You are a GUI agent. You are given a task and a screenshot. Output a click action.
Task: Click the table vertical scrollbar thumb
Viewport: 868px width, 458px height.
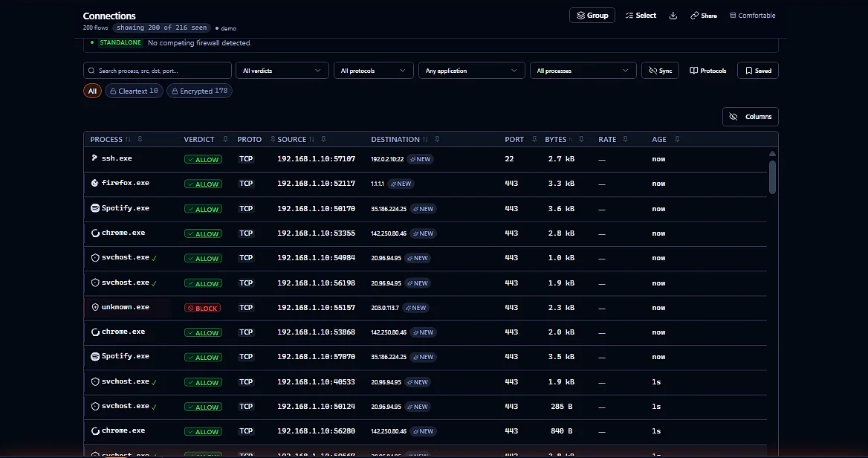[x=772, y=177]
